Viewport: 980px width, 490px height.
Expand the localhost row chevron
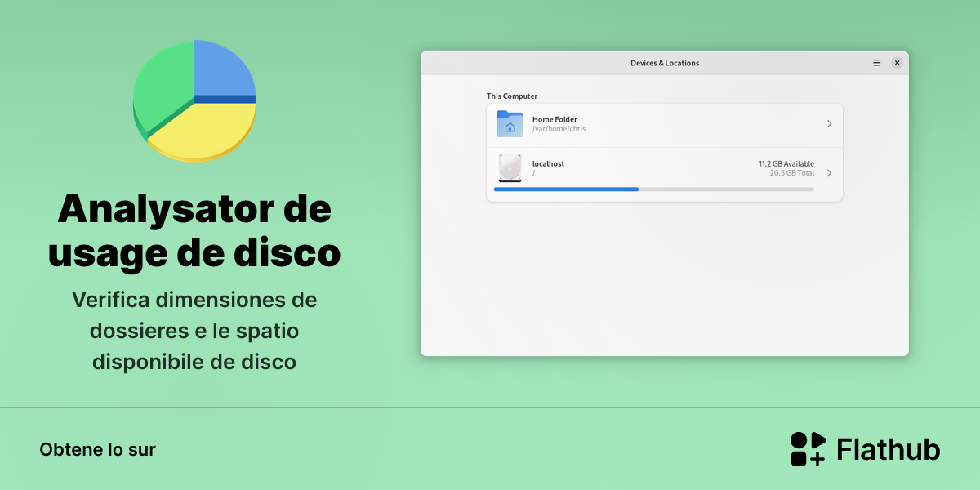pyautogui.click(x=829, y=173)
